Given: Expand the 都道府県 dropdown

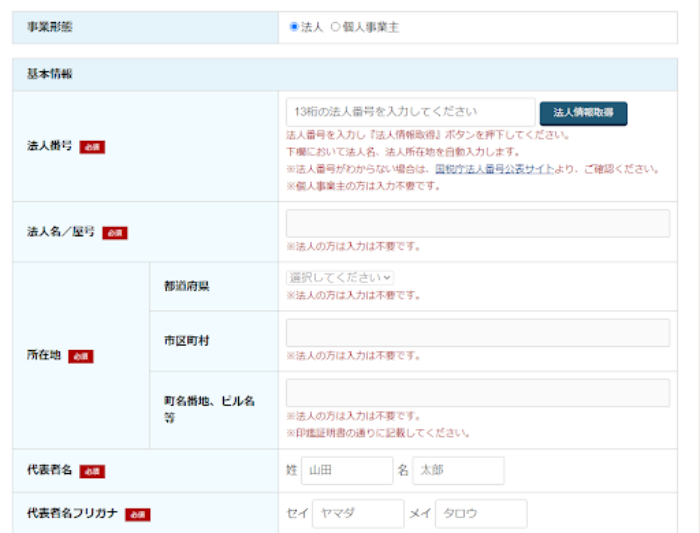Looking at the screenshot, I should click(x=340, y=277).
